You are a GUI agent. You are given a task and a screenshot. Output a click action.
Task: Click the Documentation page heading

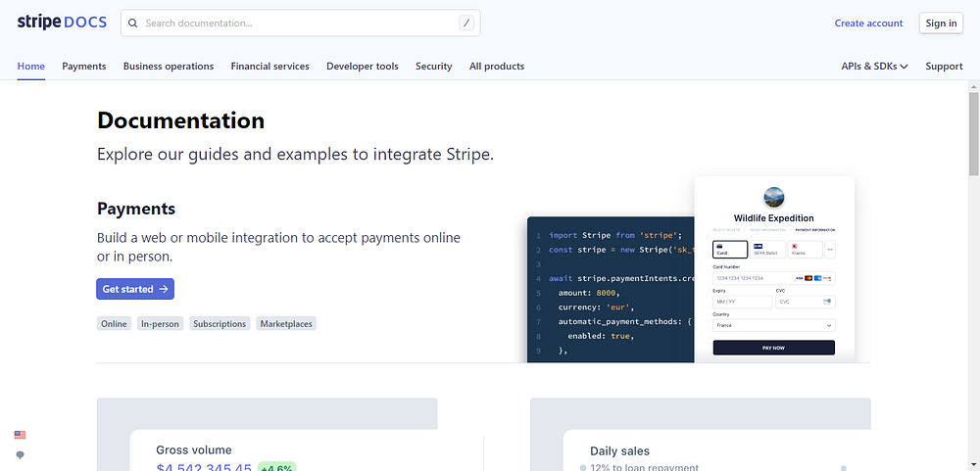coord(180,120)
